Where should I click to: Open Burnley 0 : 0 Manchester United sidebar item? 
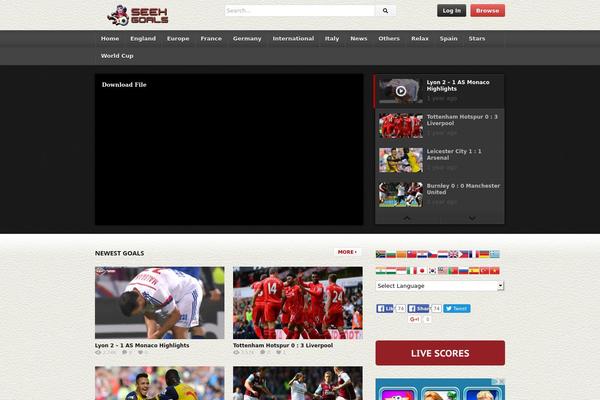(440, 194)
